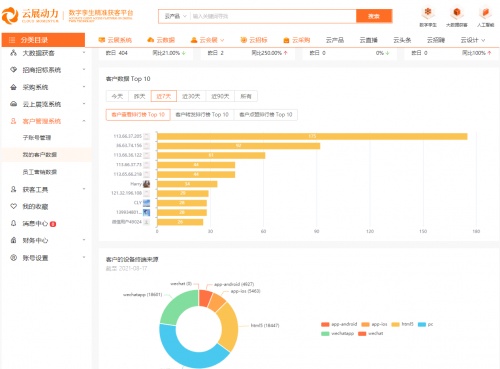Click the 云展系统 nav icon
The image size is (500, 369).
coord(102,40)
